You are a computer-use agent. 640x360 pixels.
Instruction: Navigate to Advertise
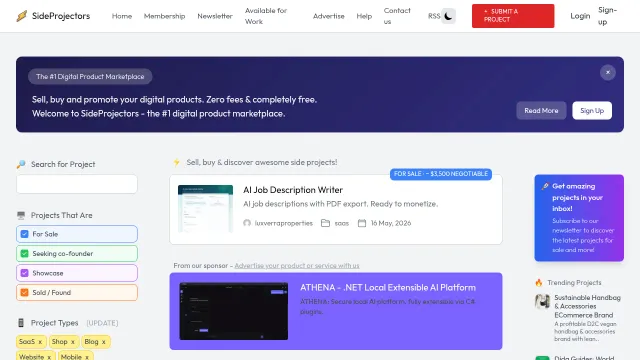point(329,16)
